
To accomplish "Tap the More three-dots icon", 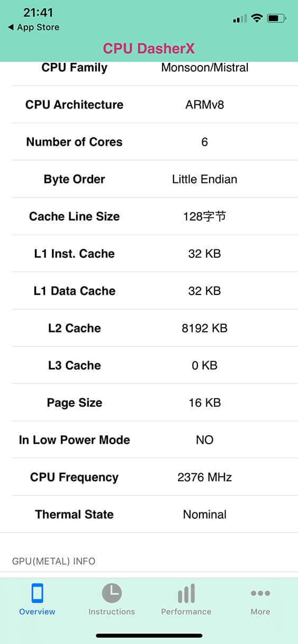I will pos(260,593).
